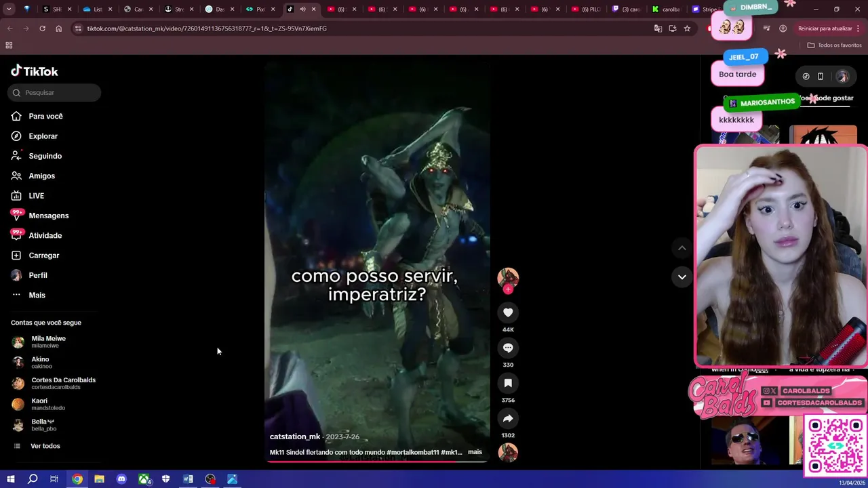Open Photos app from taskbar
The image size is (868, 488).
(x=233, y=479)
